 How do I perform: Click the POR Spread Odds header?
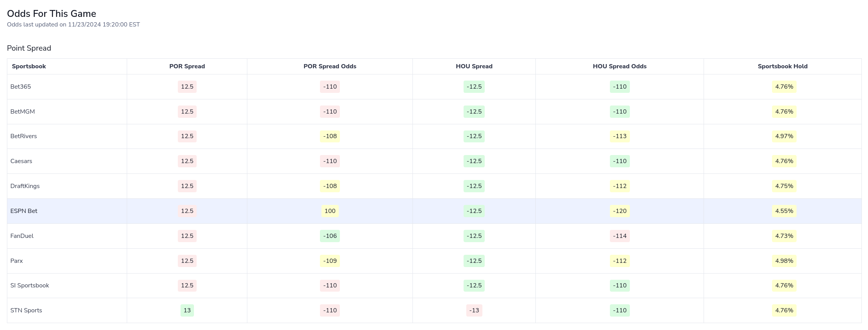330,66
